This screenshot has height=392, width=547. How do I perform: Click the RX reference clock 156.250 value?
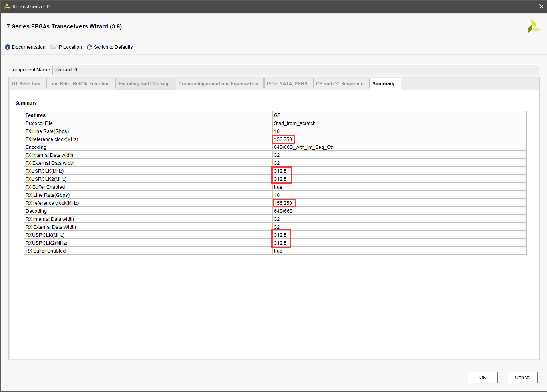tap(283, 203)
